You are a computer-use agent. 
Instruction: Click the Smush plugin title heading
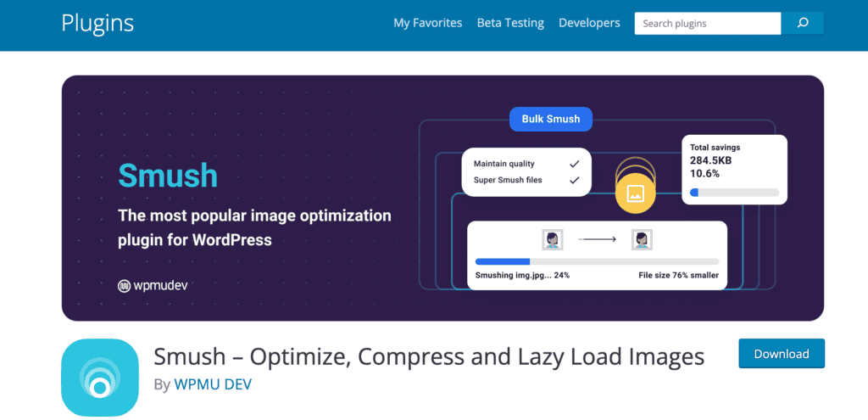(x=429, y=356)
